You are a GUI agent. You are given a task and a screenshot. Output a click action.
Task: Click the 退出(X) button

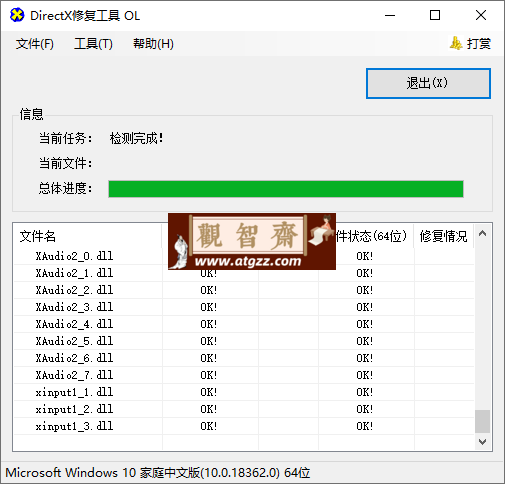point(428,83)
